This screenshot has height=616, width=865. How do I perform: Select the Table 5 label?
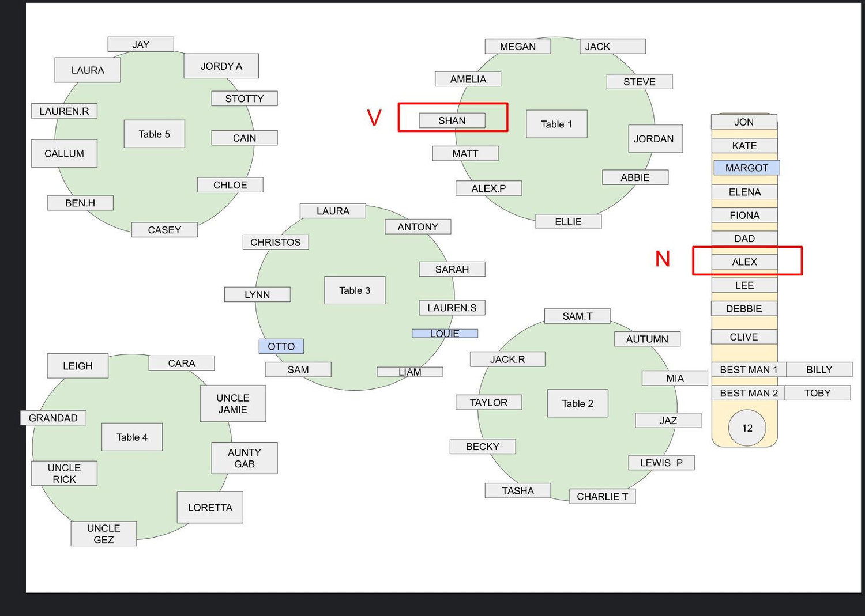click(155, 134)
